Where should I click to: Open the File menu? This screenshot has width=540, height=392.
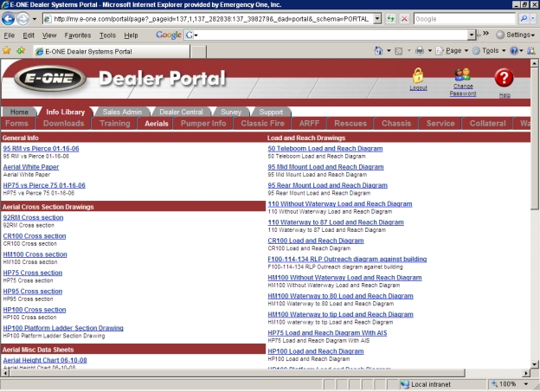[x=9, y=35]
